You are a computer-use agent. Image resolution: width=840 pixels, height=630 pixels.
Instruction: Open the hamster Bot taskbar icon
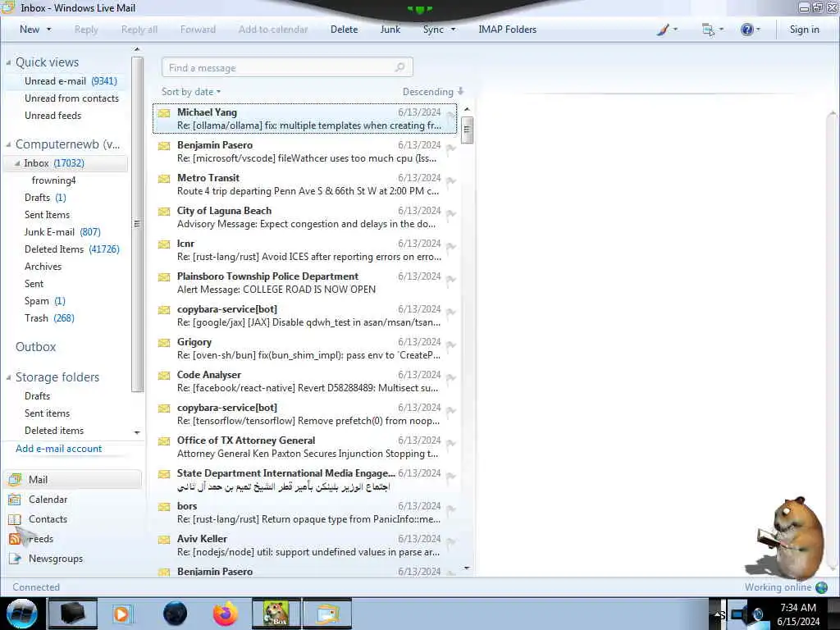pyautogui.click(x=276, y=614)
